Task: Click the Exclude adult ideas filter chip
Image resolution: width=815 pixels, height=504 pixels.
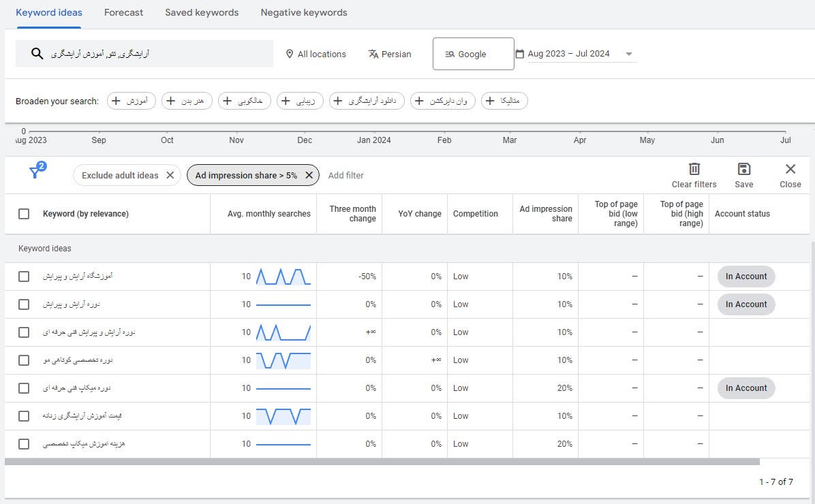Action: click(x=127, y=175)
